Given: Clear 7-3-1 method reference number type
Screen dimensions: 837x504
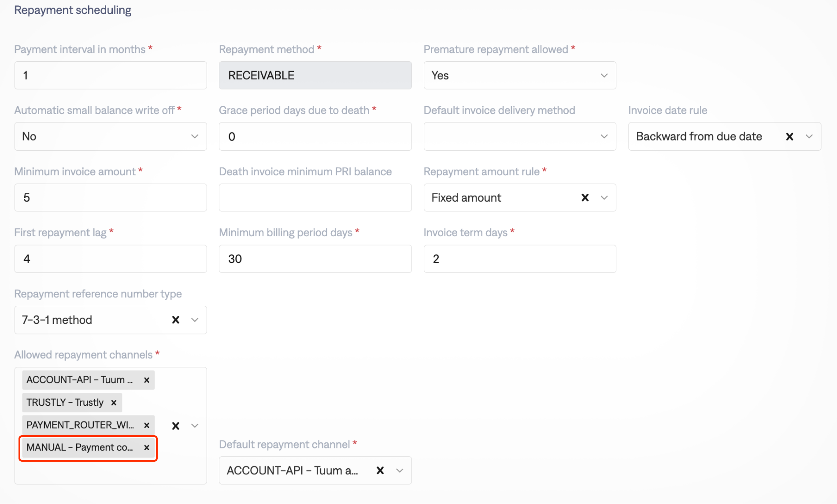Looking at the screenshot, I should (x=175, y=320).
